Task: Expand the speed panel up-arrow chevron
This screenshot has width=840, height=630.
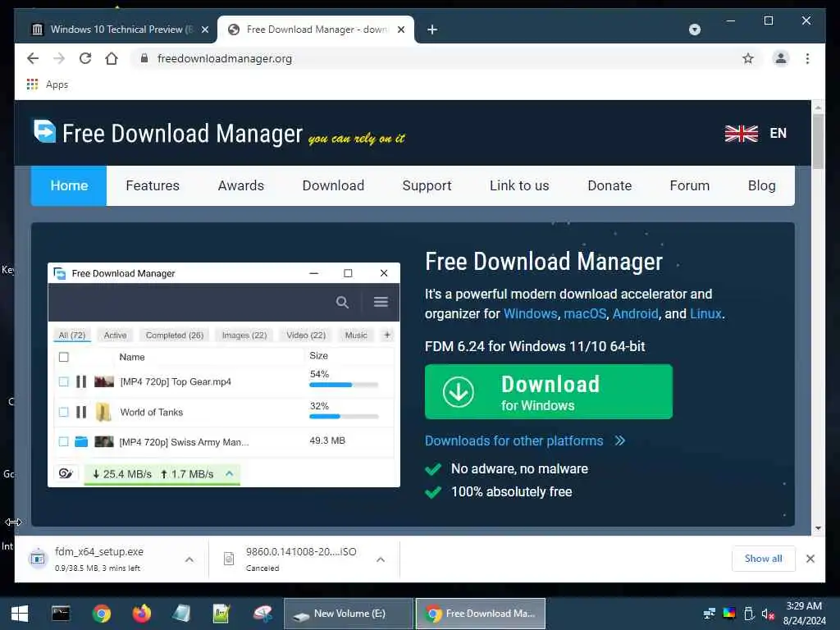Action: [230, 473]
